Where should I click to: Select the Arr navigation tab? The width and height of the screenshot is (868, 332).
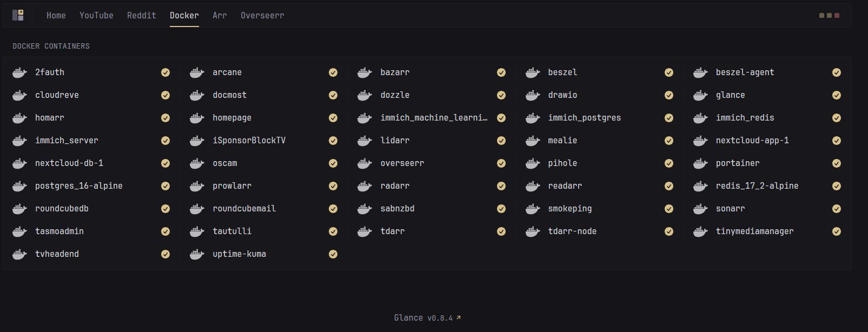(220, 15)
